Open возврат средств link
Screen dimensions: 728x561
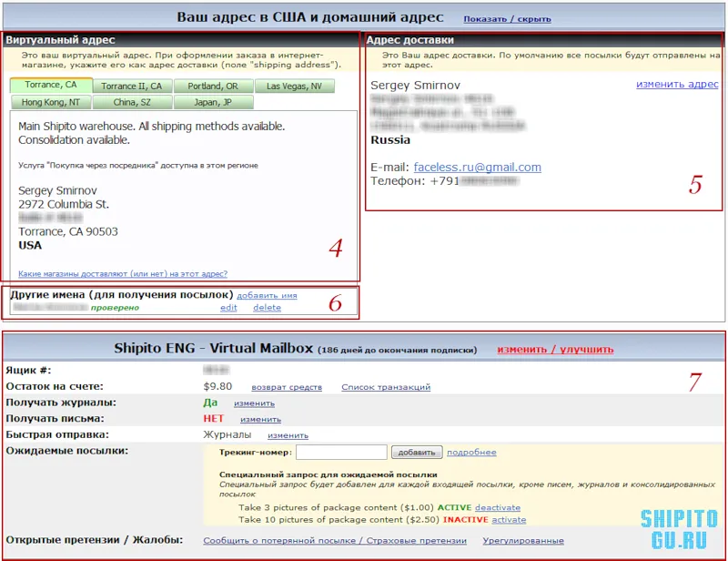click(287, 387)
